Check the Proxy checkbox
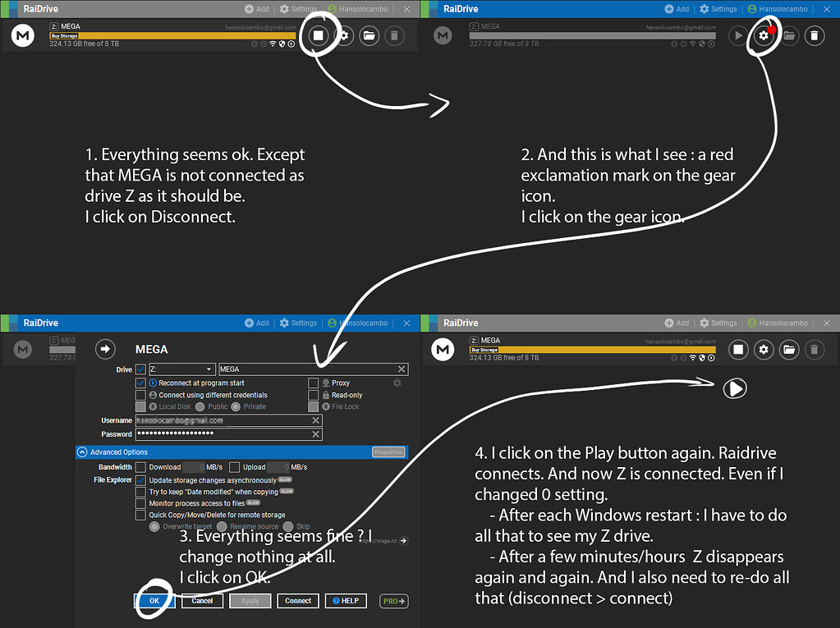The image size is (840, 628). [314, 383]
